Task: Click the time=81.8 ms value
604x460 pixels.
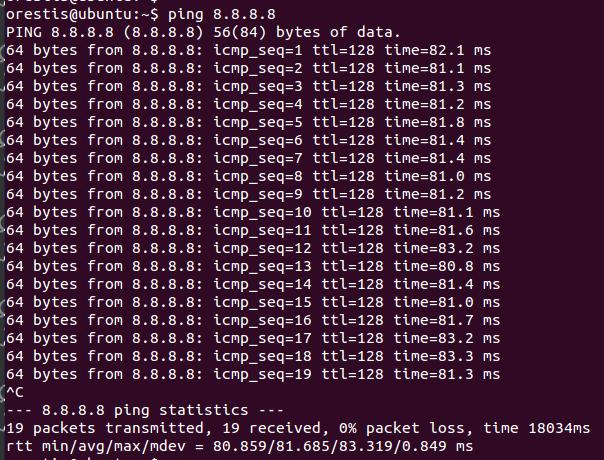Action: (x=438, y=122)
